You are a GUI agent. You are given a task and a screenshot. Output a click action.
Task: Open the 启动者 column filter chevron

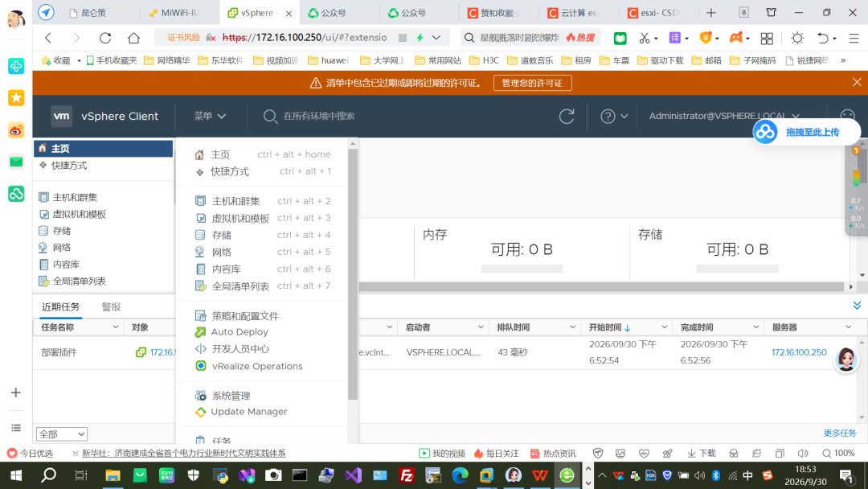481,327
